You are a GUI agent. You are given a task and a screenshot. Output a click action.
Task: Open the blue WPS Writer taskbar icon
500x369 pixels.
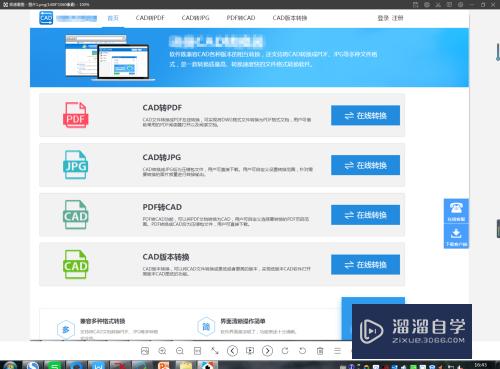[98, 365]
